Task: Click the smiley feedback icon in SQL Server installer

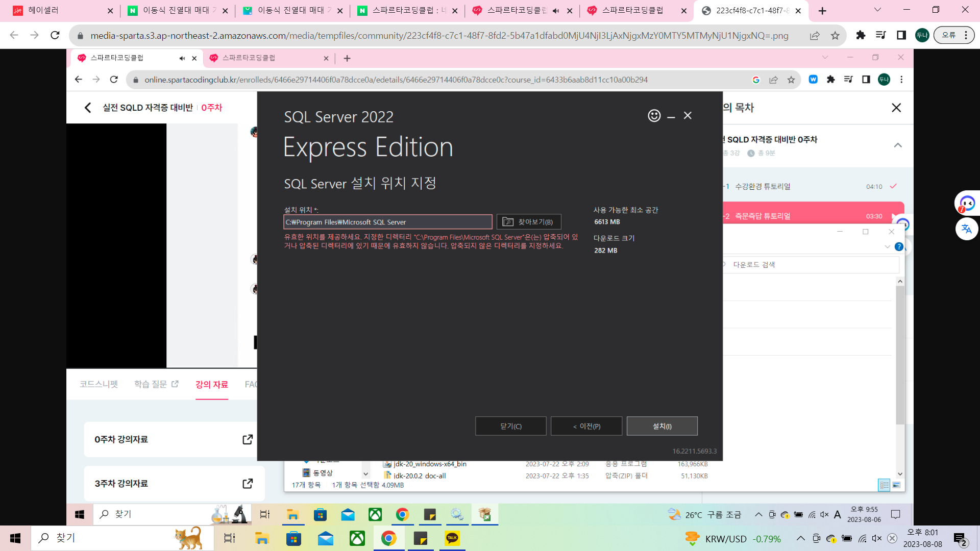Action: (654, 116)
